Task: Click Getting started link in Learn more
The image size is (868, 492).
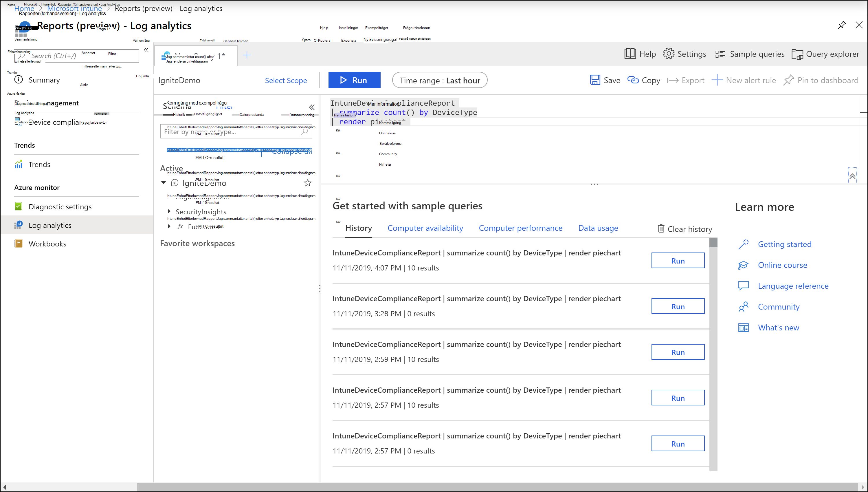Action: tap(785, 244)
